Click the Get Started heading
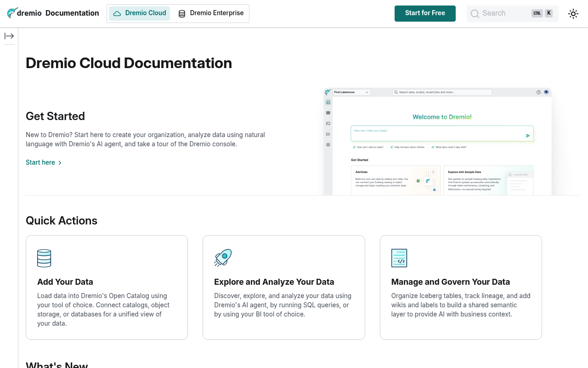Screen dimensions: 588x368 [x=55, y=116]
